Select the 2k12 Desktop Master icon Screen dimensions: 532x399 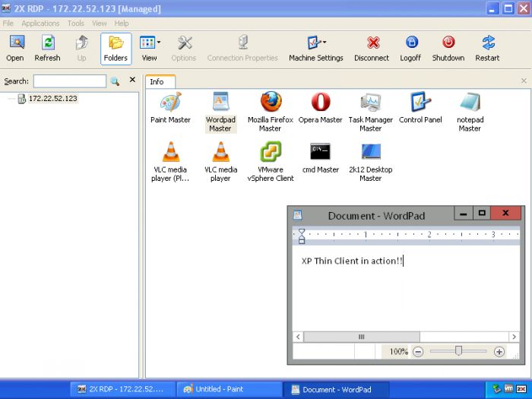pyautogui.click(x=371, y=162)
